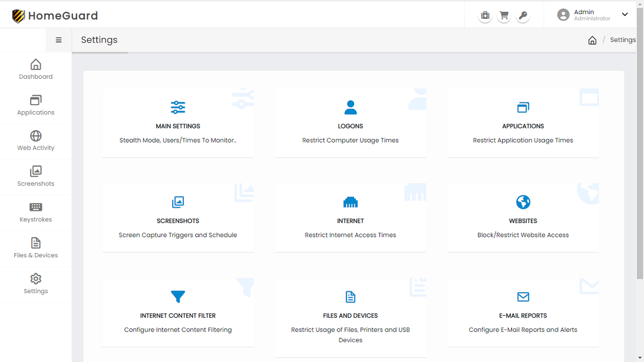Screen dimensions: 644x362
Task: Click 'Restrict Computer Usage Times' text
Action: (351, 140)
